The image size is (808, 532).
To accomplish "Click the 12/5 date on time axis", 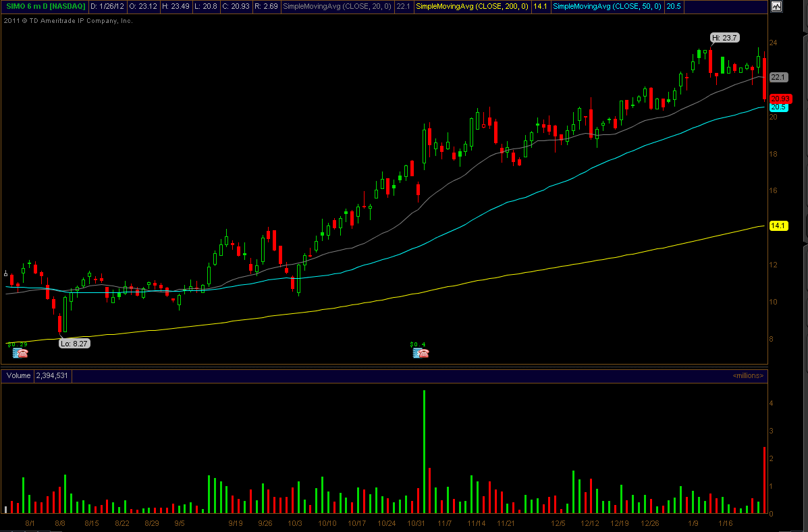I will tap(559, 524).
